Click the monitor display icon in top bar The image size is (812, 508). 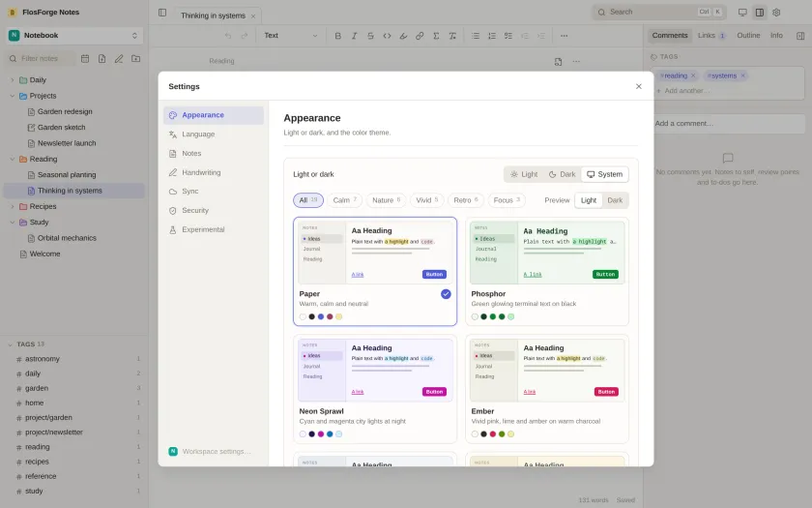click(742, 13)
